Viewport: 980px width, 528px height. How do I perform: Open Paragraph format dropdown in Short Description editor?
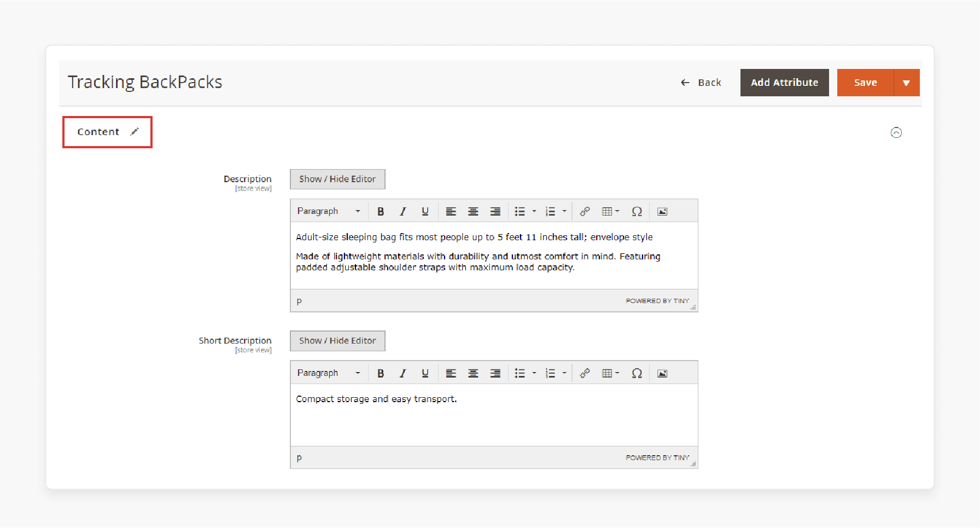click(329, 373)
